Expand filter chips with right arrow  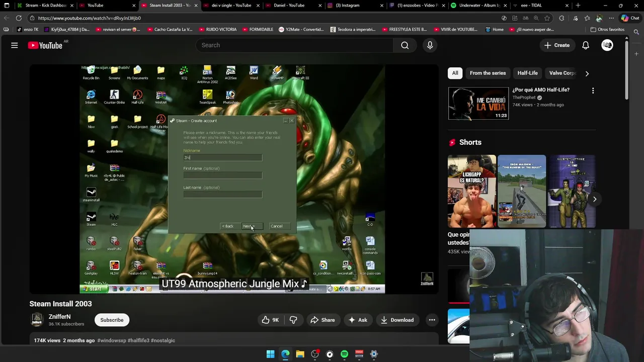[x=587, y=73]
